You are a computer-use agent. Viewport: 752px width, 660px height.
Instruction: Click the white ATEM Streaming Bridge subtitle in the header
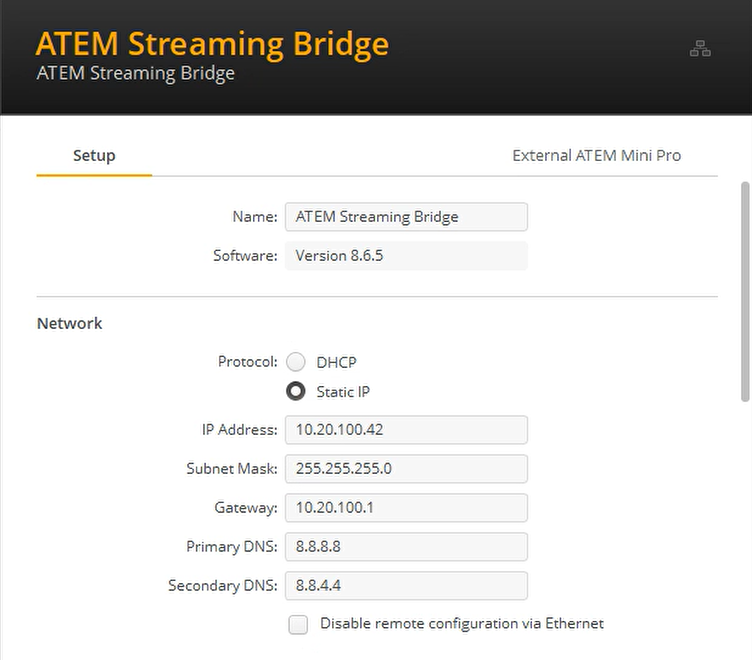tap(136, 73)
